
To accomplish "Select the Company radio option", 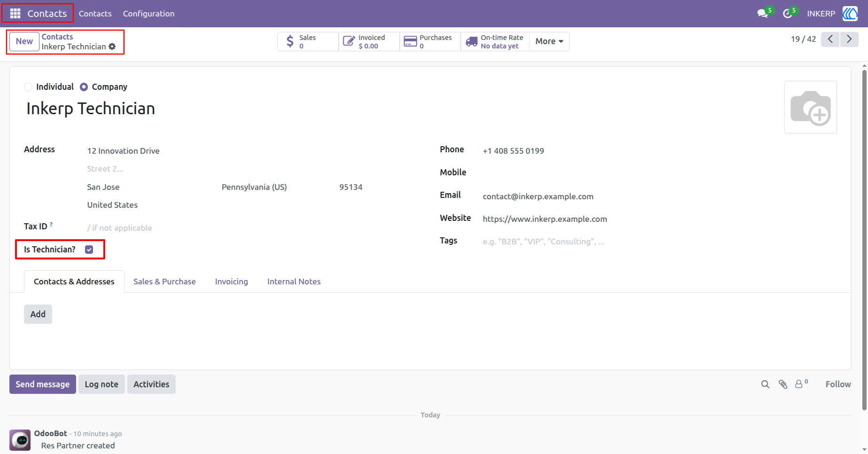I will [84, 87].
